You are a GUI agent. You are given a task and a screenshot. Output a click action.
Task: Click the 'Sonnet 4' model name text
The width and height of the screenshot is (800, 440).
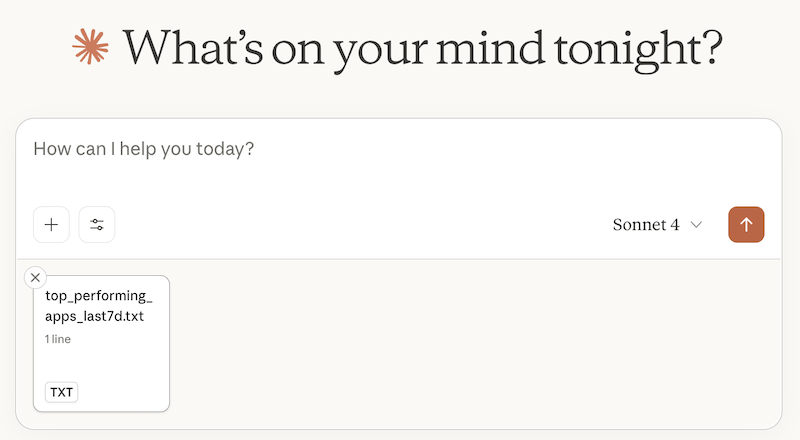click(646, 225)
